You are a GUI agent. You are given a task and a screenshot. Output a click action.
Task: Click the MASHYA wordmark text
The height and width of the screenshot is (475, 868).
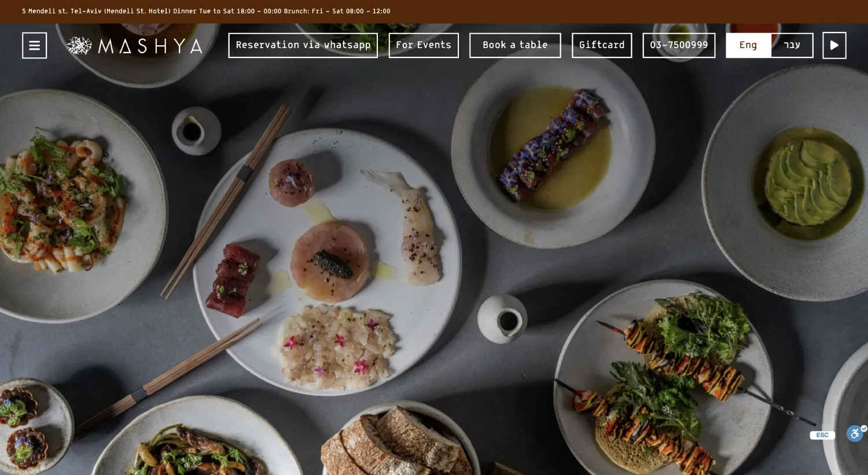click(150, 46)
